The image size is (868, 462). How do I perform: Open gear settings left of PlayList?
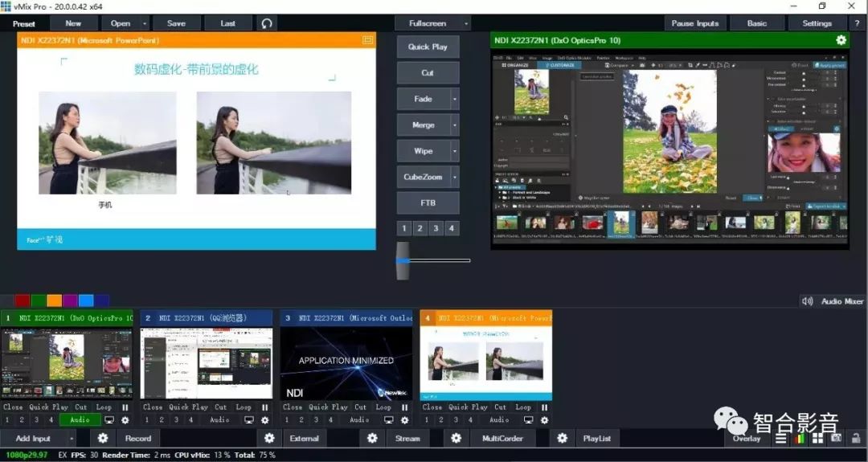(563, 438)
